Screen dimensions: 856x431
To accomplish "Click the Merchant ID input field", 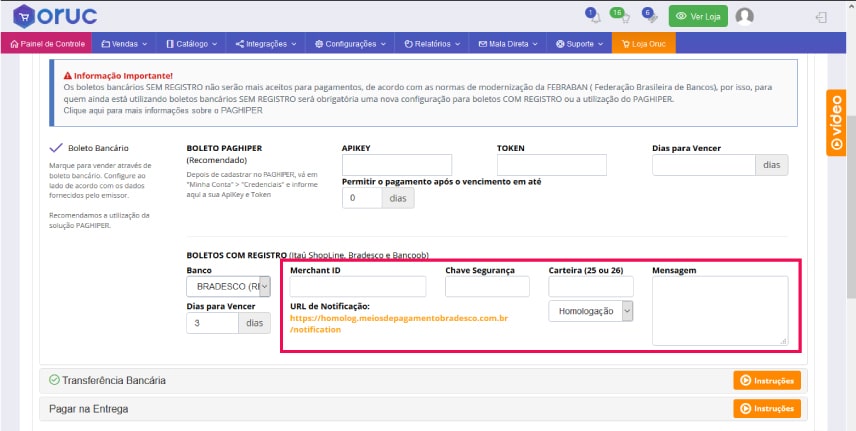I will (358, 286).
